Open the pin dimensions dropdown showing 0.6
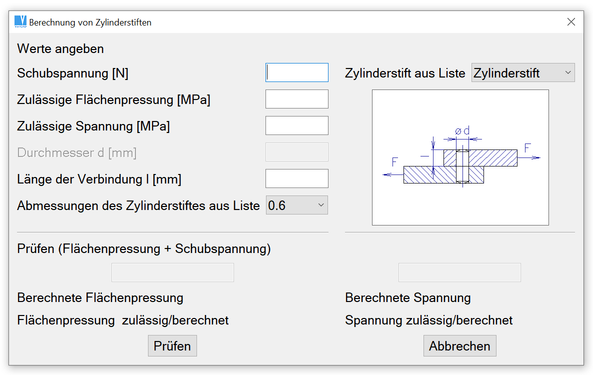This screenshot has width=593, height=375. [x=297, y=205]
